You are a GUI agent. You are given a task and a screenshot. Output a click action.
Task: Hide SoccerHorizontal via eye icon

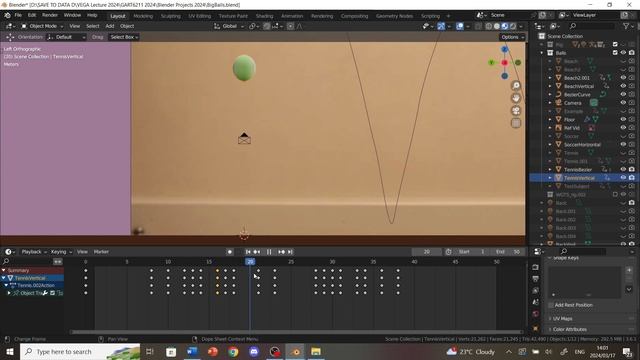tap(623, 144)
